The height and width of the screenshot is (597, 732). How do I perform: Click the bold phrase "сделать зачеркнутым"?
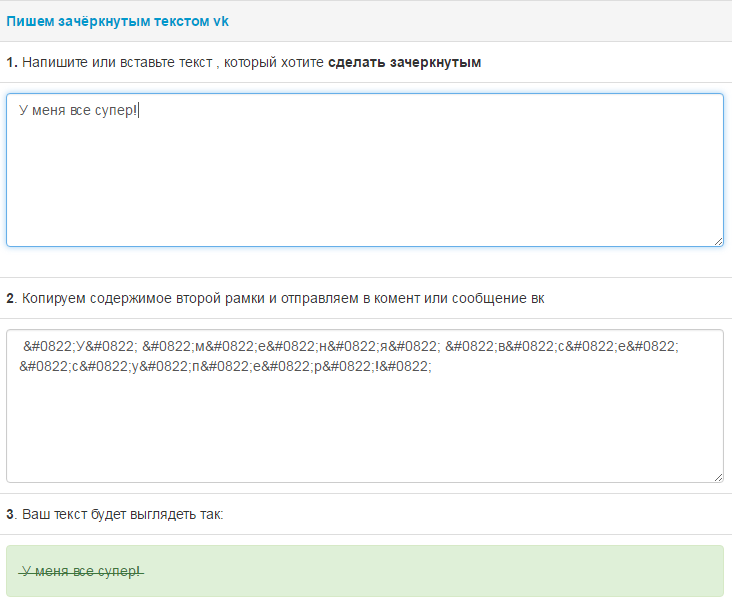point(405,62)
